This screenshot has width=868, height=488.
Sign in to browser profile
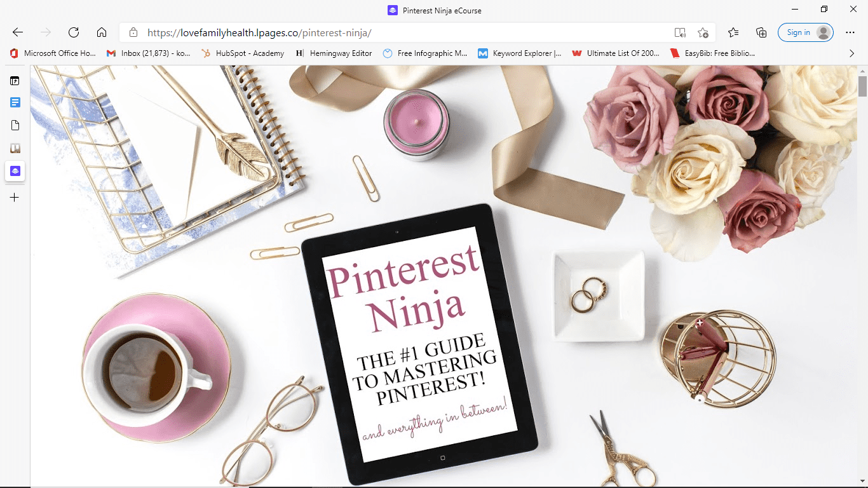click(x=806, y=32)
